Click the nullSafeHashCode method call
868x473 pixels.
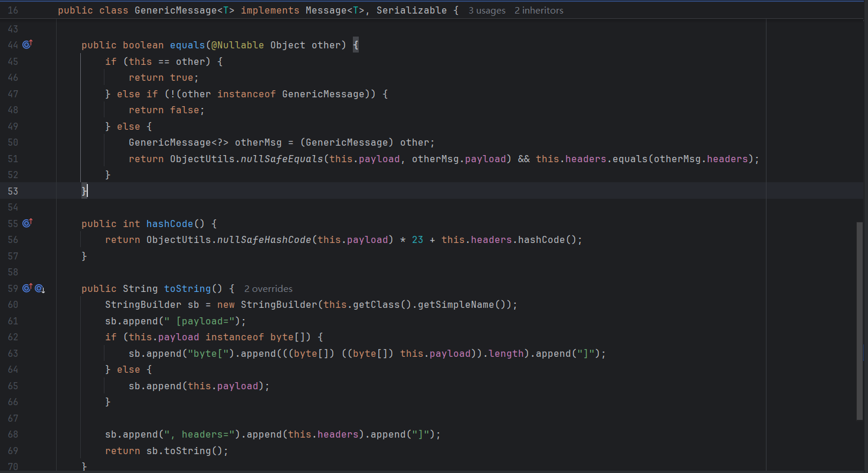point(264,239)
